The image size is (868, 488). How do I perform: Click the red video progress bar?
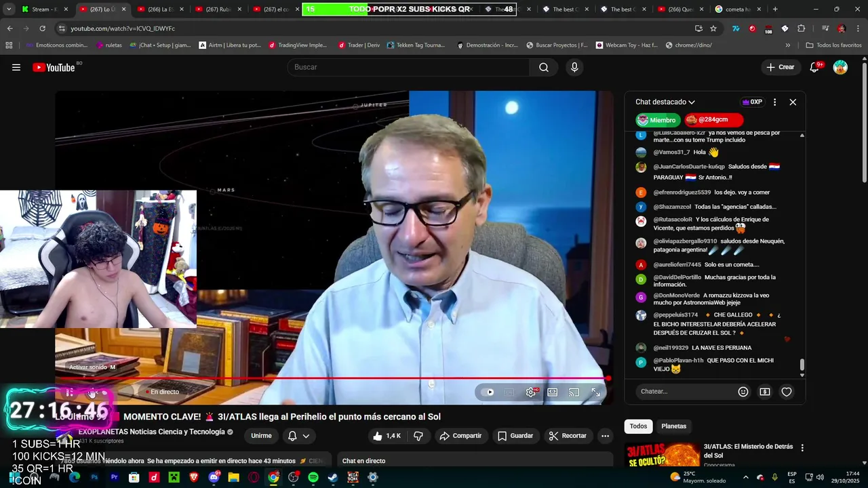(333, 378)
